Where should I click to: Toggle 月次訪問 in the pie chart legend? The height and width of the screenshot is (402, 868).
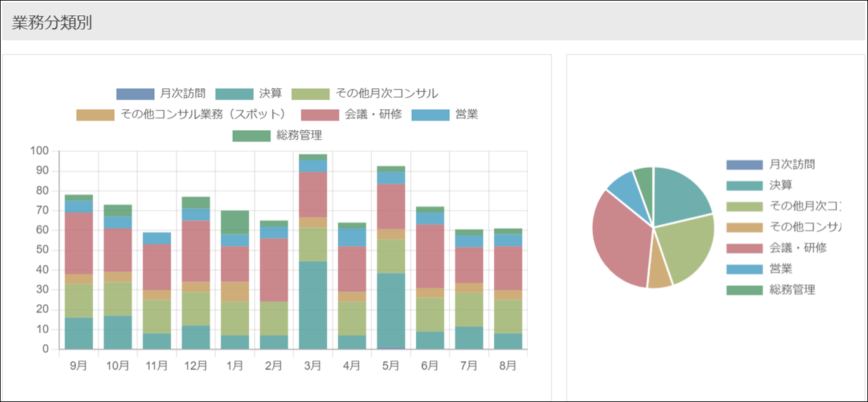[770, 164]
